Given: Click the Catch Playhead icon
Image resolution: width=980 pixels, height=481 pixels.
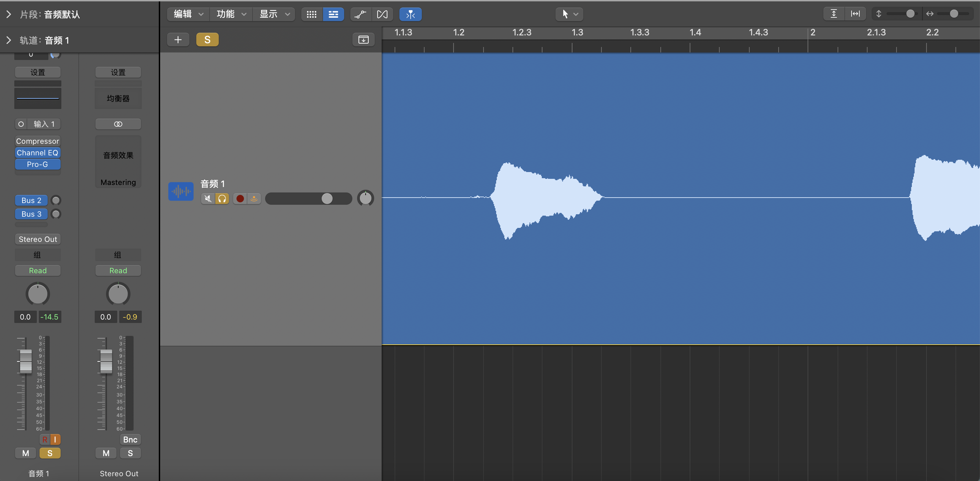Looking at the screenshot, I should click(x=410, y=14).
